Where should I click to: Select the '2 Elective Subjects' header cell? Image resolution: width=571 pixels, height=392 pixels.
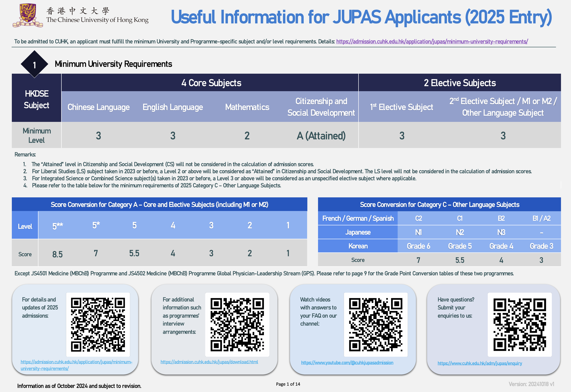(x=460, y=83)
